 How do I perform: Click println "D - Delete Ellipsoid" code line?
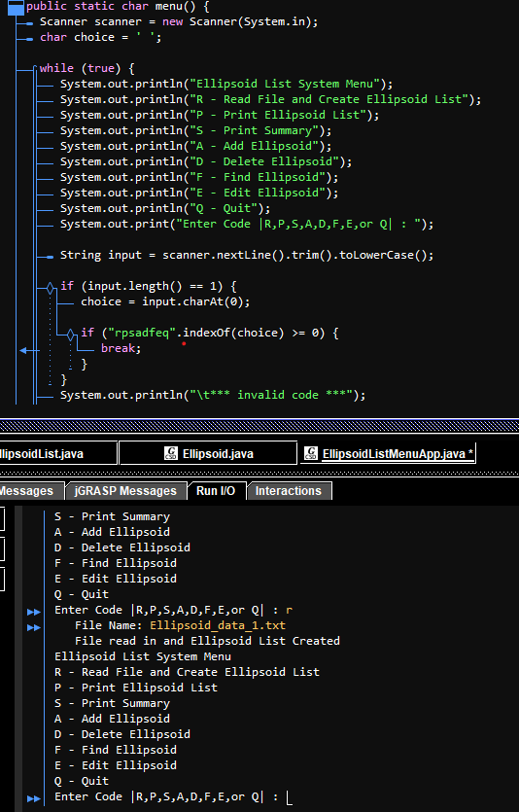206,161
